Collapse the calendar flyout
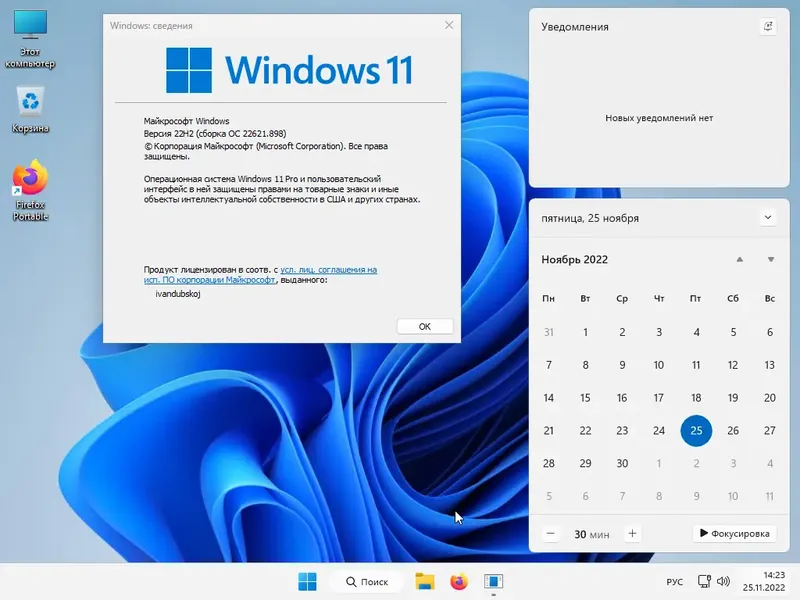 coord(768,216)
